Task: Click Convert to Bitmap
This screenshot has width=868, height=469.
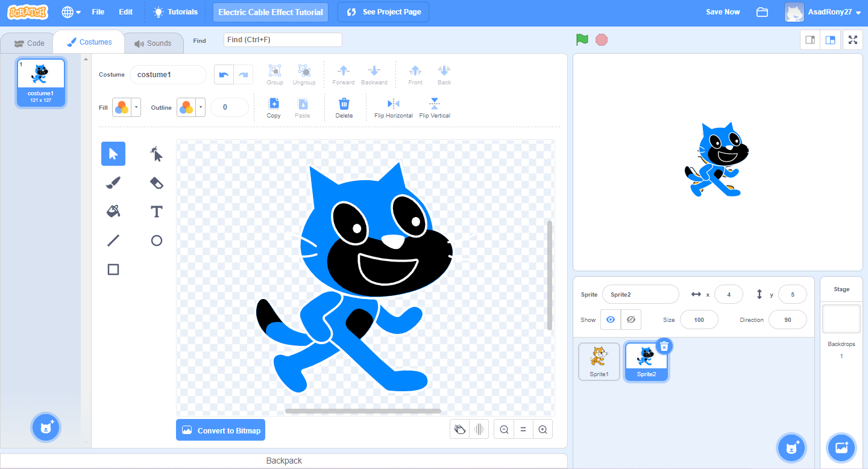Action: (221, 430)
